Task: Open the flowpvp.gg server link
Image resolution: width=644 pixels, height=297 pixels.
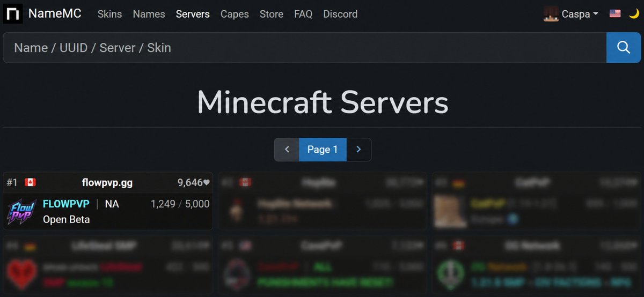Action: (107, 183)
